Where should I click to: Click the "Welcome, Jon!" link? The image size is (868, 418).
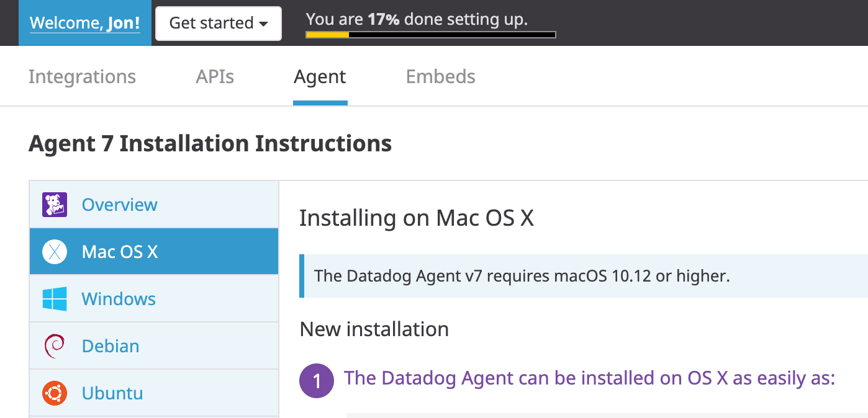(85, 24)
